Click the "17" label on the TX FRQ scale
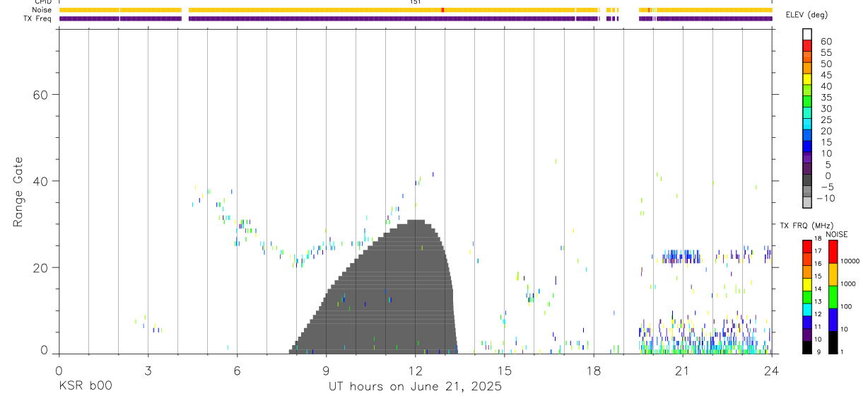 [818, 251]
